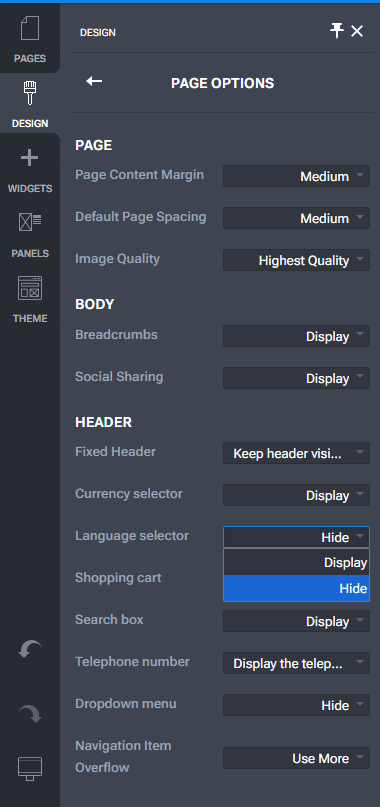Collapse the Language selector dropdown
380x807 pixels.
(x=296, y=537)
